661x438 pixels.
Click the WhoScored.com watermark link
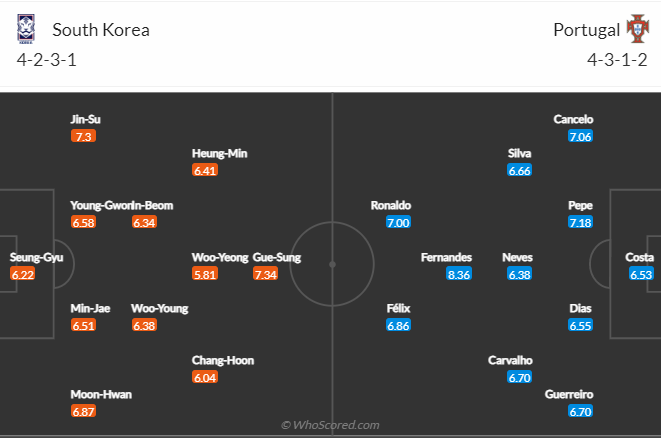[x=330, y=425]
